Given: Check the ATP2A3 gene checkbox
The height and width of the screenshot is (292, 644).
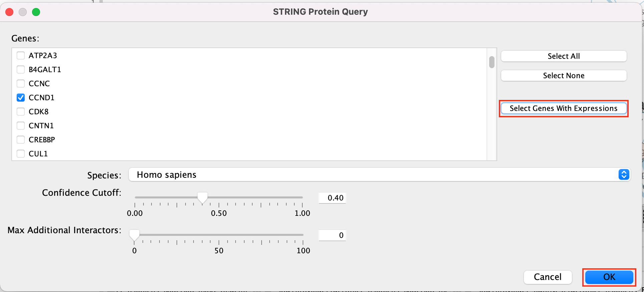Looking at the screenshot, I should [x=21, y=55].
